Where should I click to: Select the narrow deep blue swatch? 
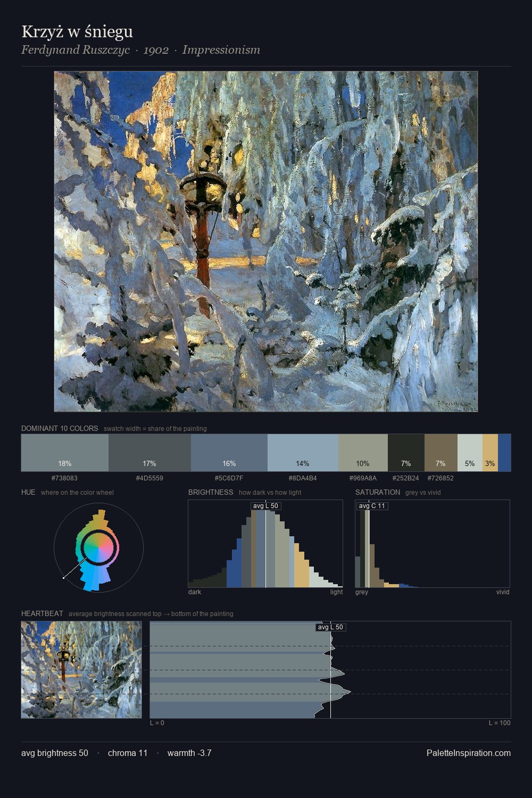pos(504,453)
